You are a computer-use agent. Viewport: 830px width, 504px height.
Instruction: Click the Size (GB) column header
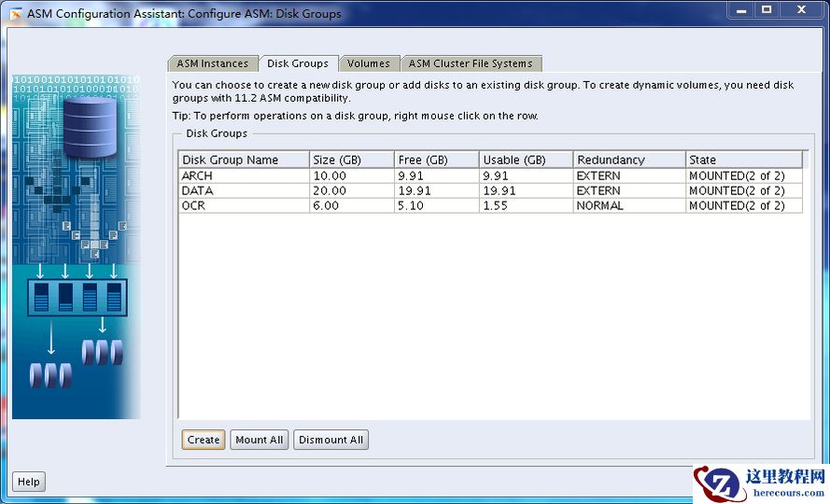[x=352, y=160]
